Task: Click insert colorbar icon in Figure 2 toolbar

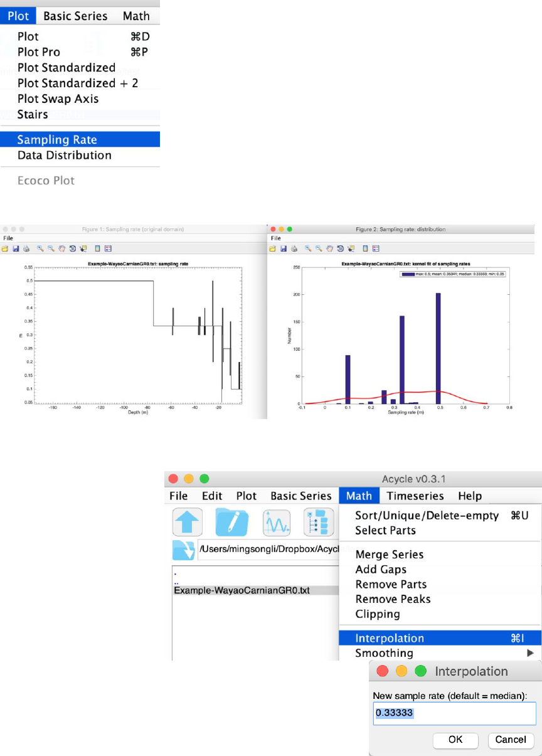Action: [365, 248]
